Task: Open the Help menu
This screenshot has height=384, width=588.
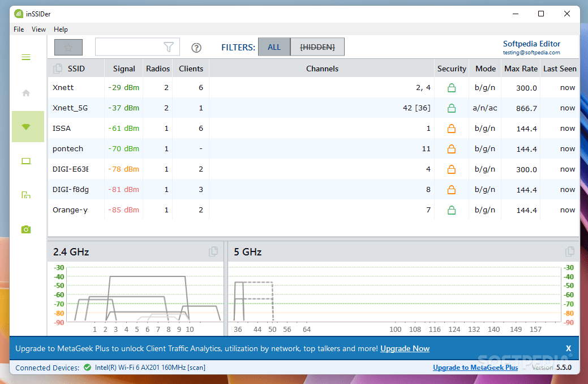Action: (x=61, y=29)
